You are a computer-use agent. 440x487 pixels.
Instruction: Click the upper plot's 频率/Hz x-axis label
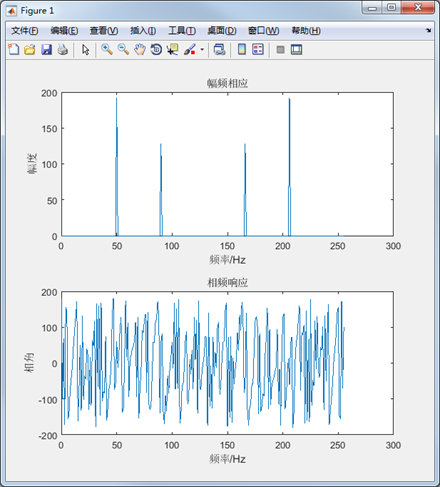click(227, 260)
